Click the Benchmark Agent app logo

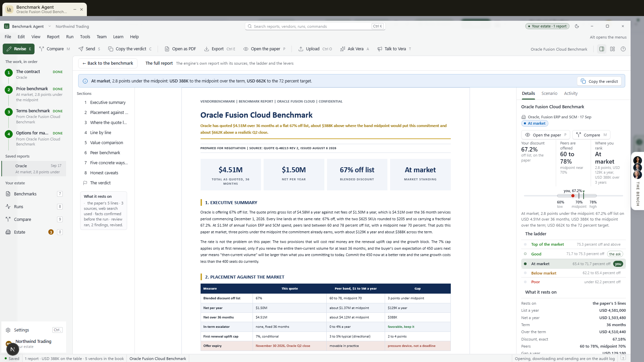point(7,26)
